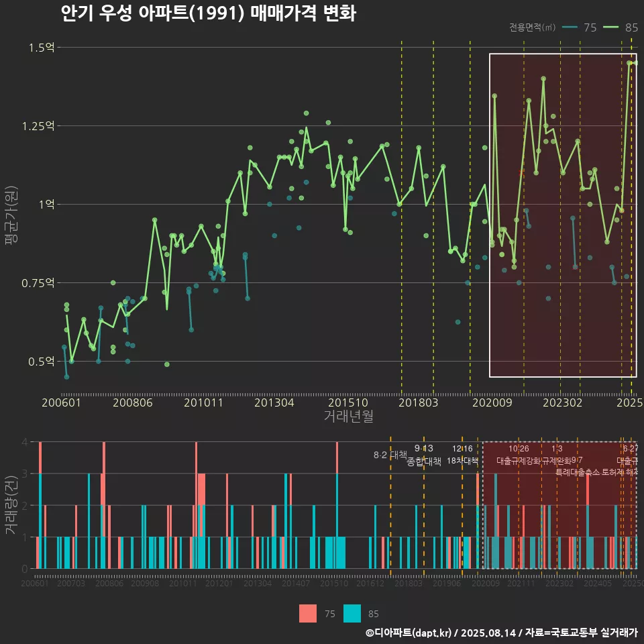Click '201304' on the price chart x-axis
644x644 pixels.
pos(274,402)
